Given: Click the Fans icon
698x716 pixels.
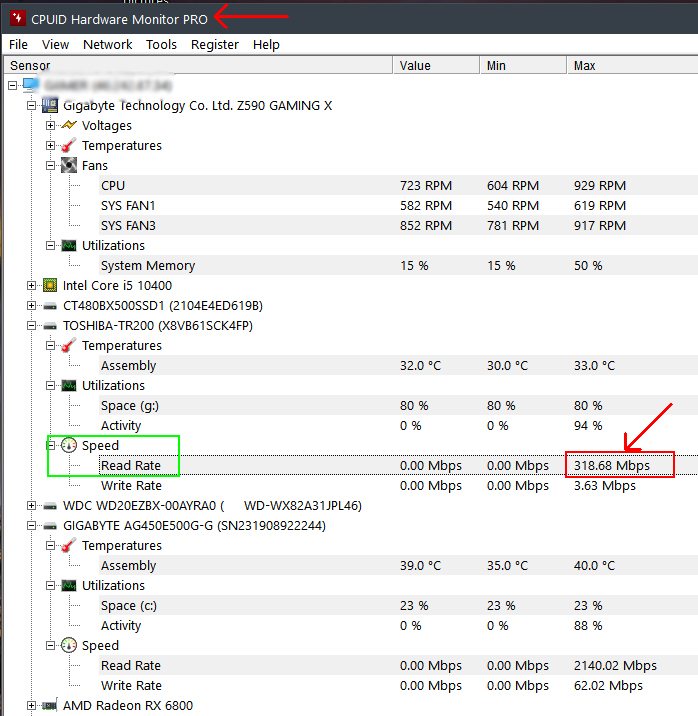Looking at the screenshot, I should coord(69,165).
